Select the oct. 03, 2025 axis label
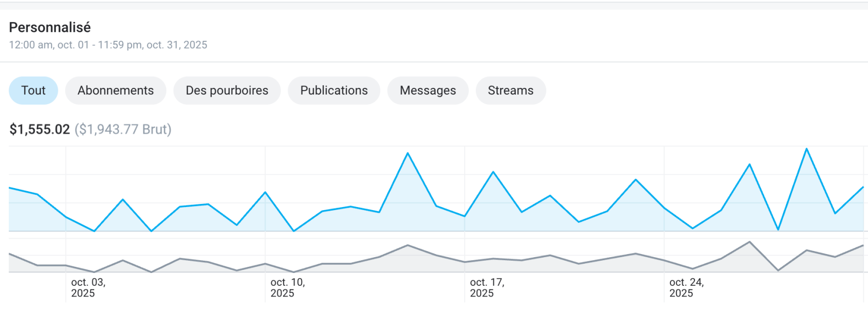Image resolution: width=868 pixels, height=320 pixels. (x=88, y=287)
